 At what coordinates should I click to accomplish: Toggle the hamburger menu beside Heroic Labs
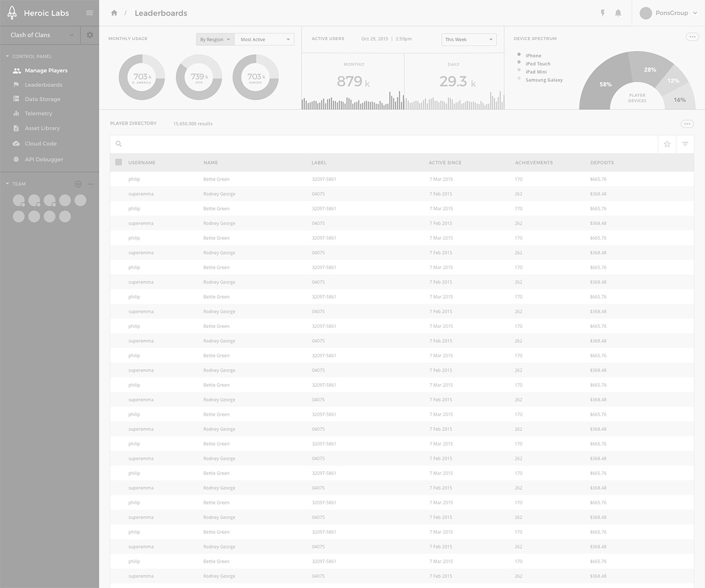(89, 13)
